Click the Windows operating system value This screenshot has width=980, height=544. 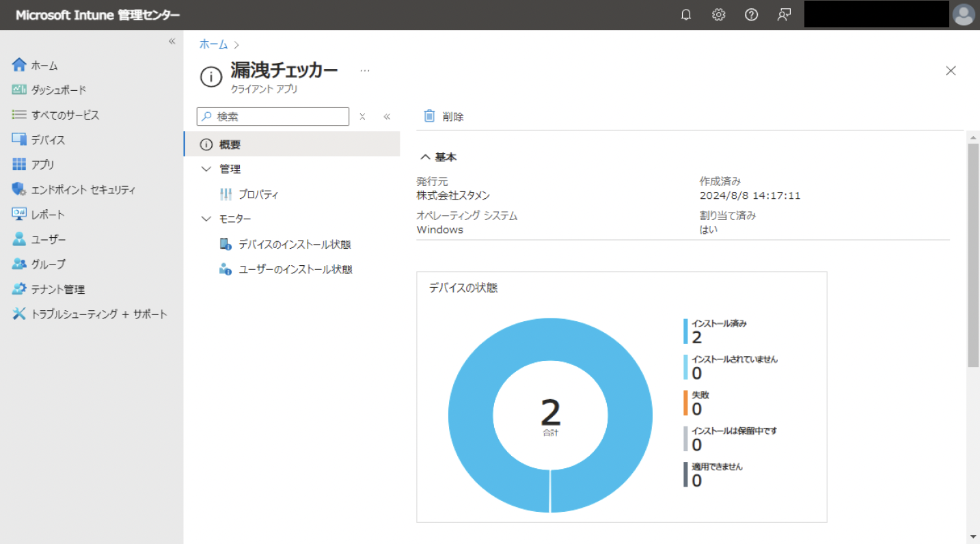pyautogui.click(x=439, y=230)
